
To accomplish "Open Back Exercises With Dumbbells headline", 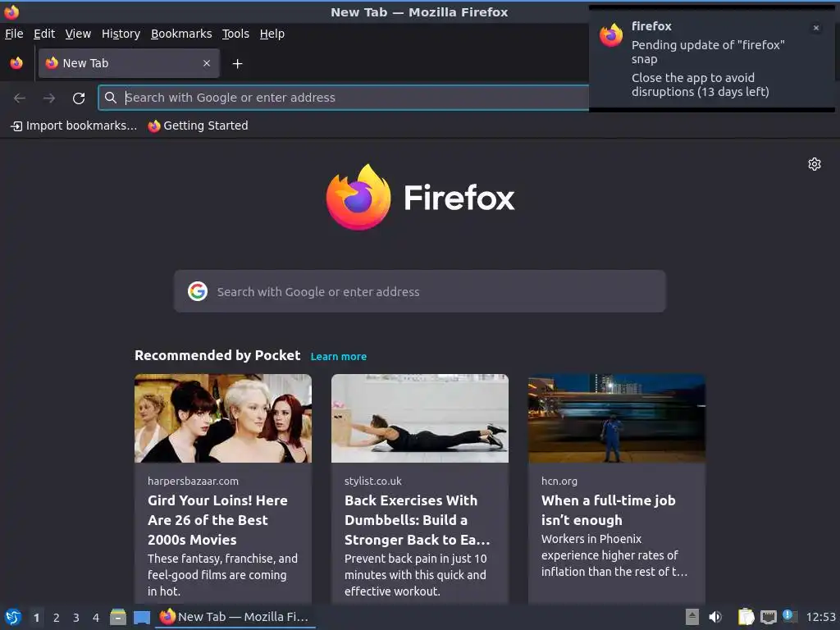I will [417, 520].
